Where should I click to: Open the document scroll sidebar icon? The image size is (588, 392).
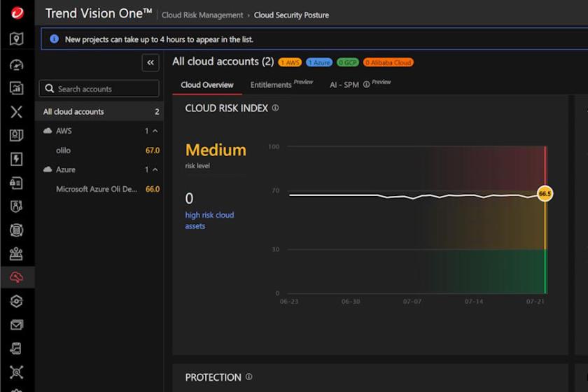(17, 348)
